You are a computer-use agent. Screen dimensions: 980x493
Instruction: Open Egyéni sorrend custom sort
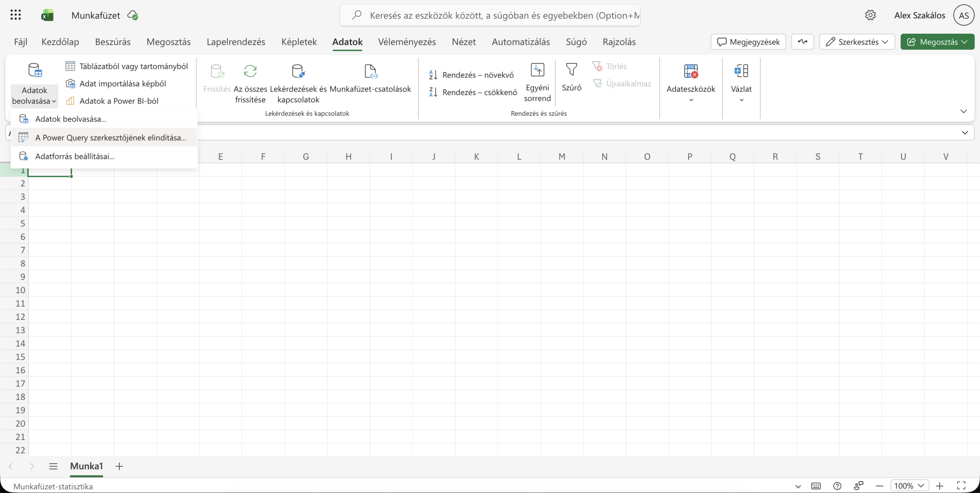click(x=537, y=82)
